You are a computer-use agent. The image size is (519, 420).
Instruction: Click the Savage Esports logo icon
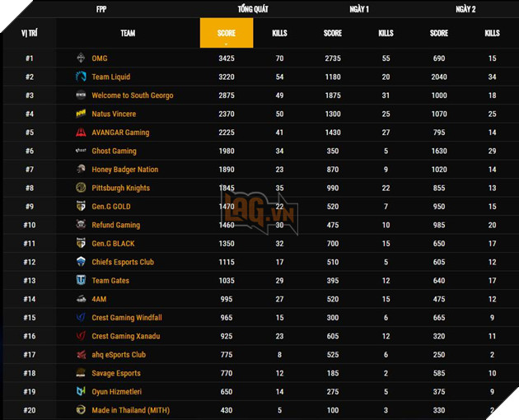point(81,373)
